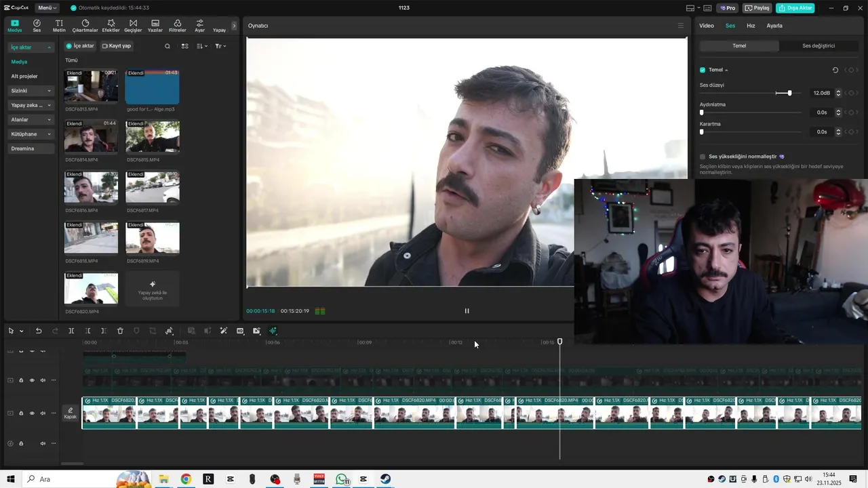Lock the main video track

pyautogui.click(x=21, y=413)
